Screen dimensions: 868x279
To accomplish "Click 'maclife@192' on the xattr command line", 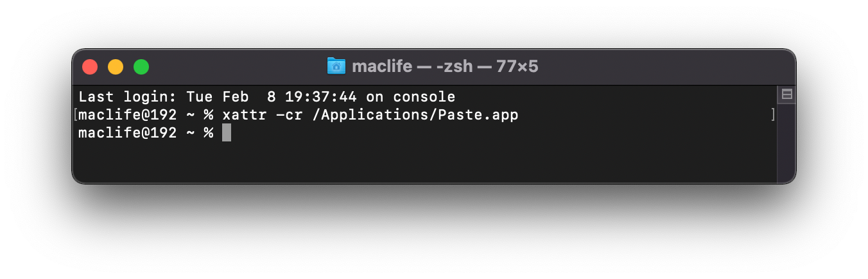I will (x=127, y=115).
